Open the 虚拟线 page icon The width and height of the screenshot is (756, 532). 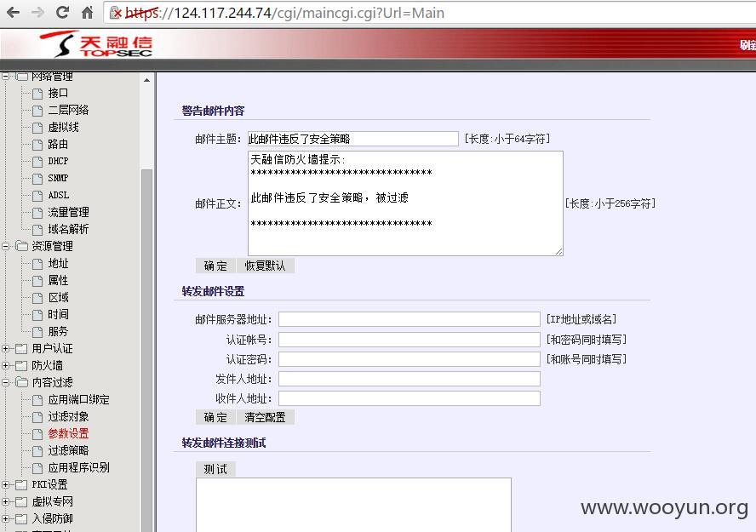pos(37,128)
